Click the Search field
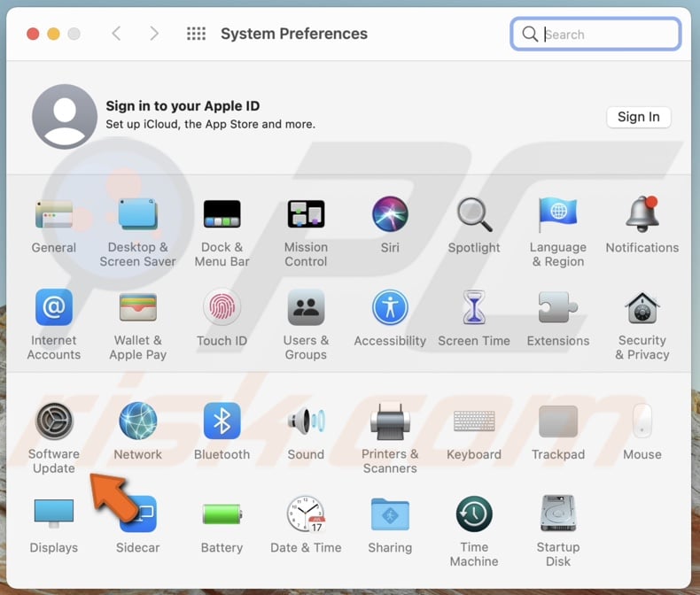This screenshot has width=700, height=595. coord(595,34)
